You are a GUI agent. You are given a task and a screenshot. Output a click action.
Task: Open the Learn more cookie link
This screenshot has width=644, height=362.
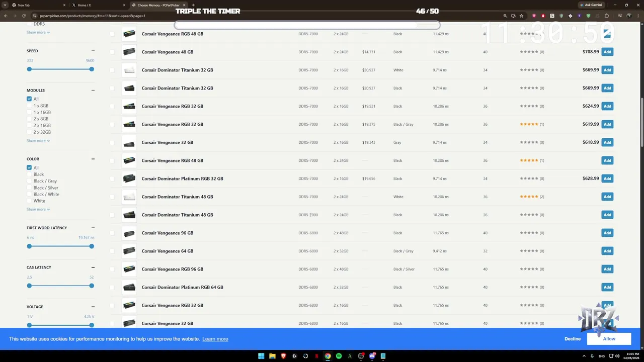tap(215, 339)
